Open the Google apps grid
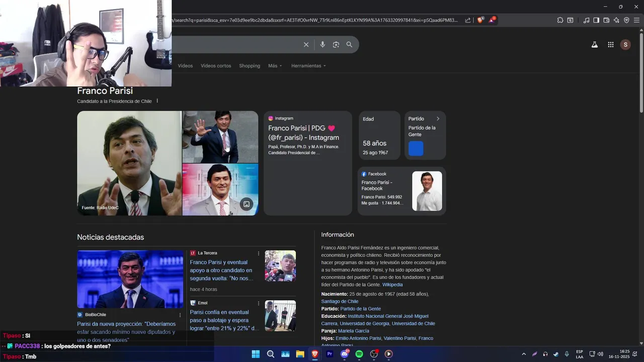644x362 pixels. point(611,45)
